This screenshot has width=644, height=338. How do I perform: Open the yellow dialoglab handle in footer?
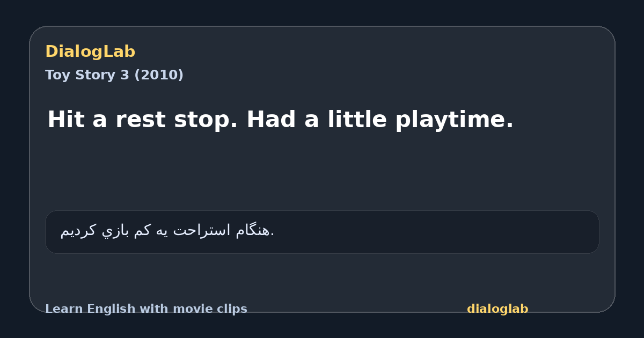tap(497, 309)
